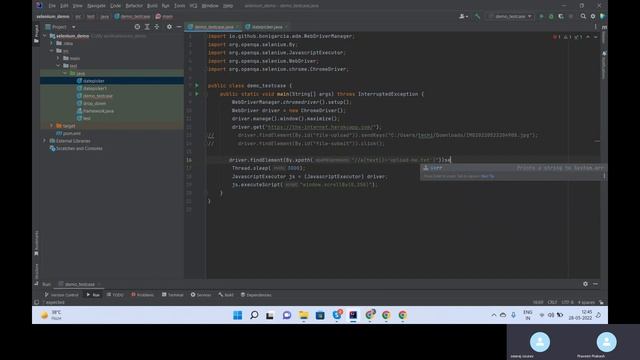The image size is (640, 360).
Task: Open Services tool window
Action: click(x=201, y=295)
